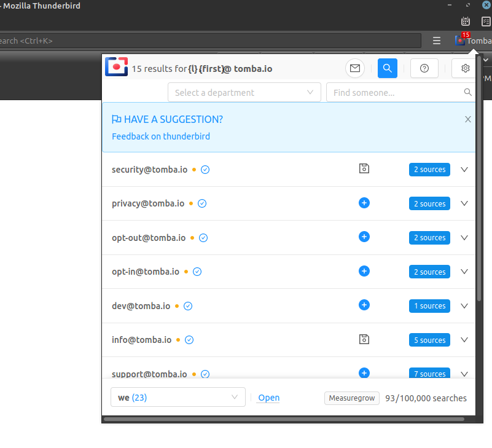The width and height of the screenshot is (492, 448).
Task: Expand the opt-in@tomba.io row
Action: 464,272
